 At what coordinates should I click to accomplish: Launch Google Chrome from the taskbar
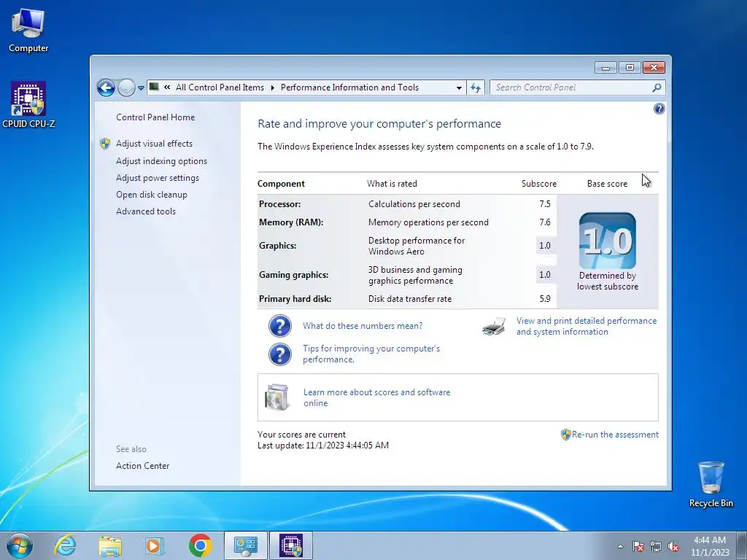tap(200, 545)
